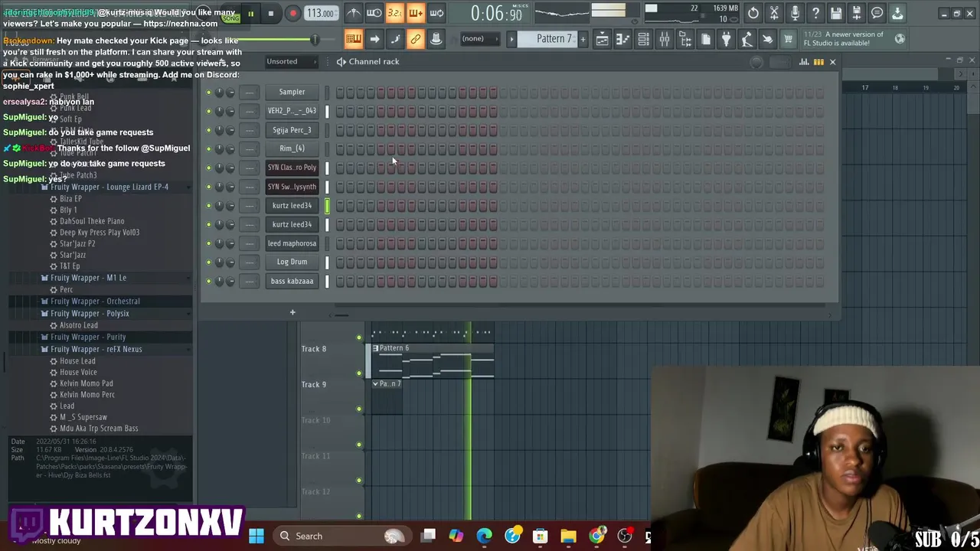The image size is (980, 551).
Task: Click the microphone one-click recording icon
Action: (x=795, y=13)
